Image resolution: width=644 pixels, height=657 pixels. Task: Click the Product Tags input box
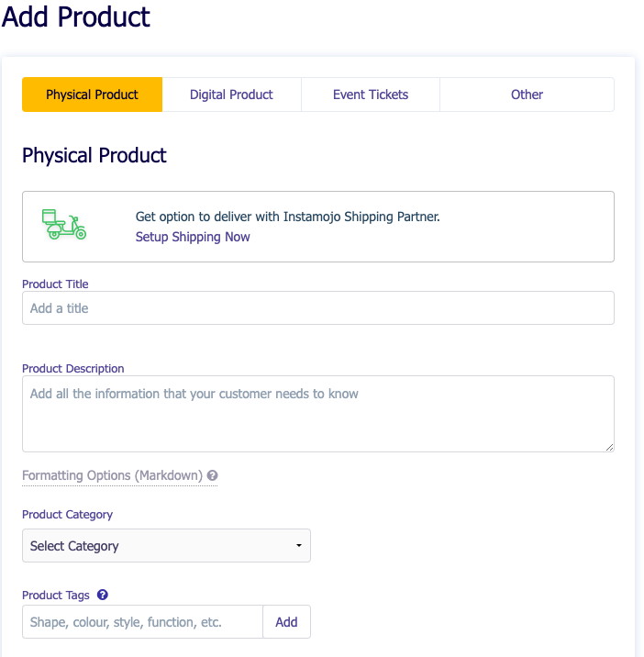click(142, 622)
